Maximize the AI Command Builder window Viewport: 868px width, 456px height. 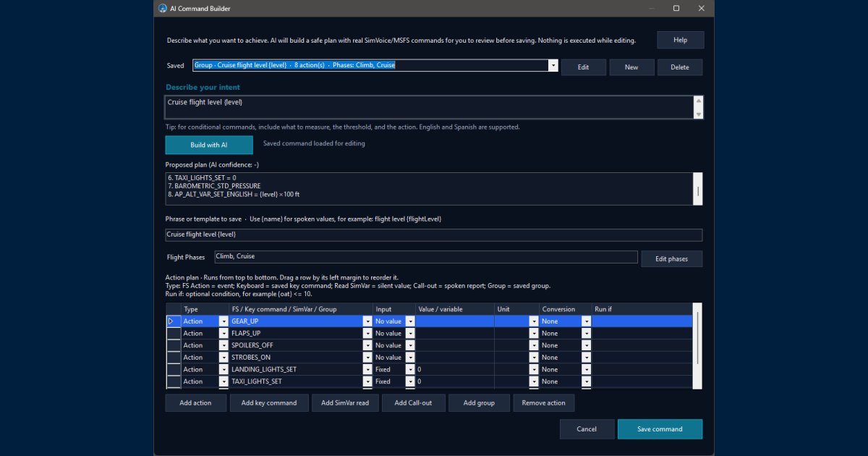[x=676, y=9]
